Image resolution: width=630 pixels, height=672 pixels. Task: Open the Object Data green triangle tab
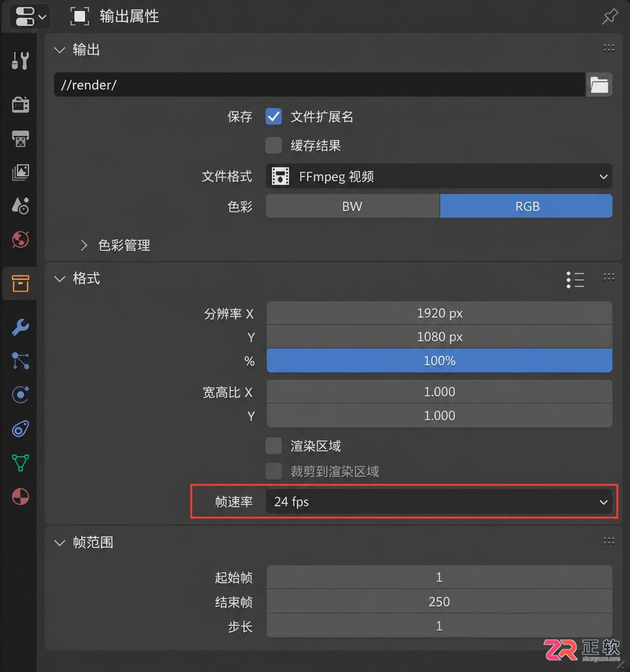(x=20, y=462)
